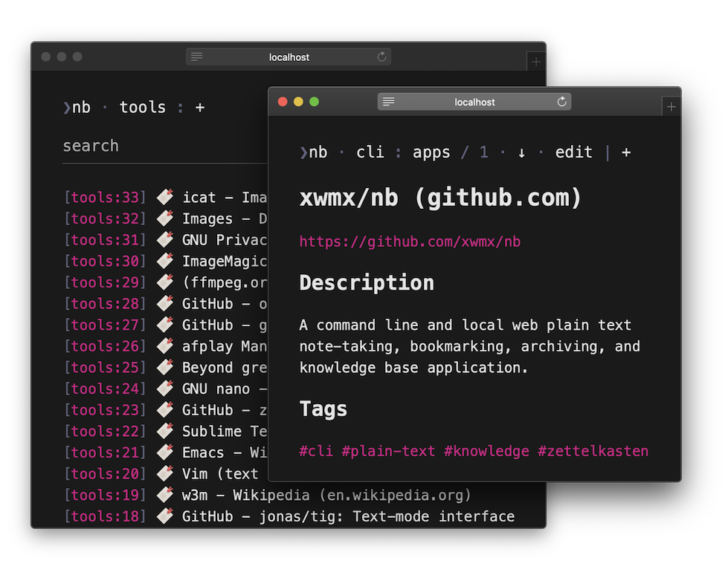This screenshot has height=584, width=728.
Task: Click the bookmark icon next to tools:33
Action: (x=165, y=197)
